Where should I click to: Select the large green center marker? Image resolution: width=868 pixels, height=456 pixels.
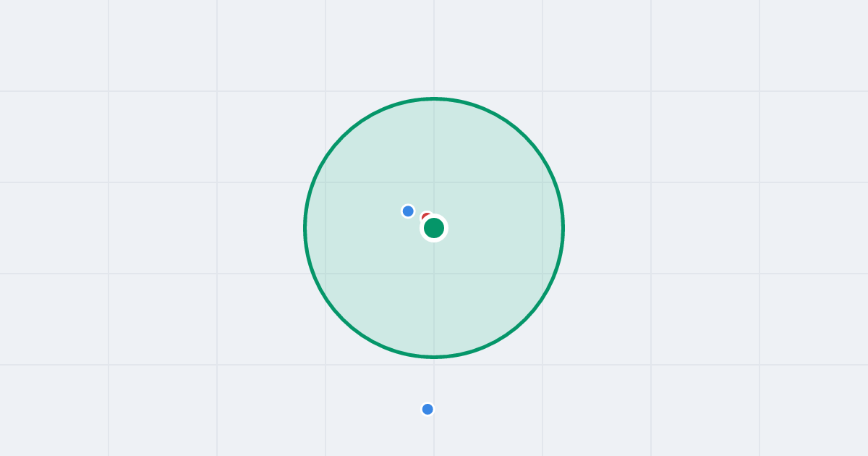pyautogui.click(x=434, y=228)
